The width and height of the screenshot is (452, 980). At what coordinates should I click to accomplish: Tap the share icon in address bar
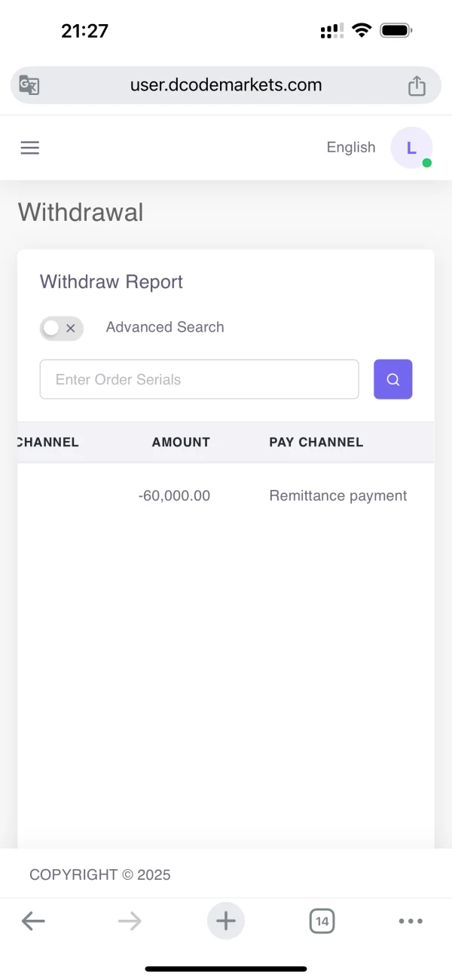coord(417,86)
